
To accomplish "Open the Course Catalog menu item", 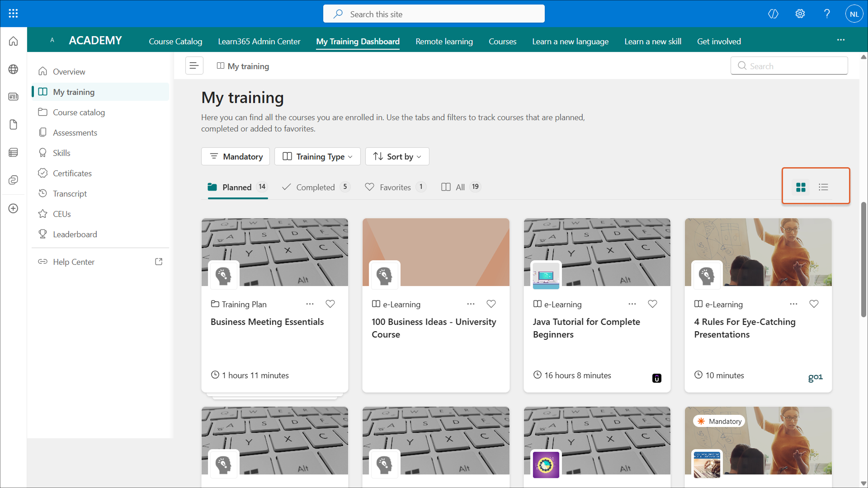I will [x=175, y=41].
